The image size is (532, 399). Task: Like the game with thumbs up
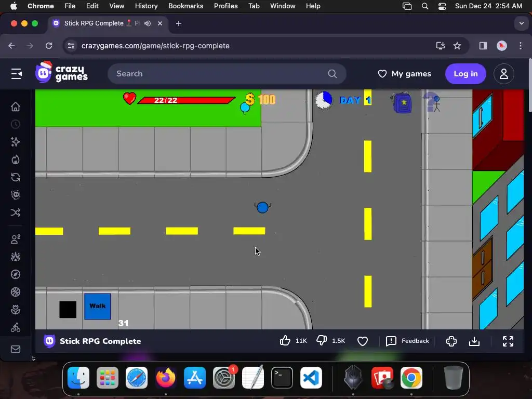pyautogui.click(x=285, y=341)
